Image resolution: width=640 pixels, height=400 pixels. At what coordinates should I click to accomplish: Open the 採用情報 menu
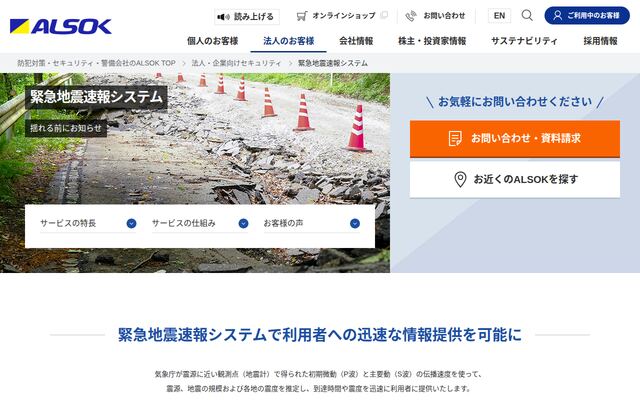point(600,41)
